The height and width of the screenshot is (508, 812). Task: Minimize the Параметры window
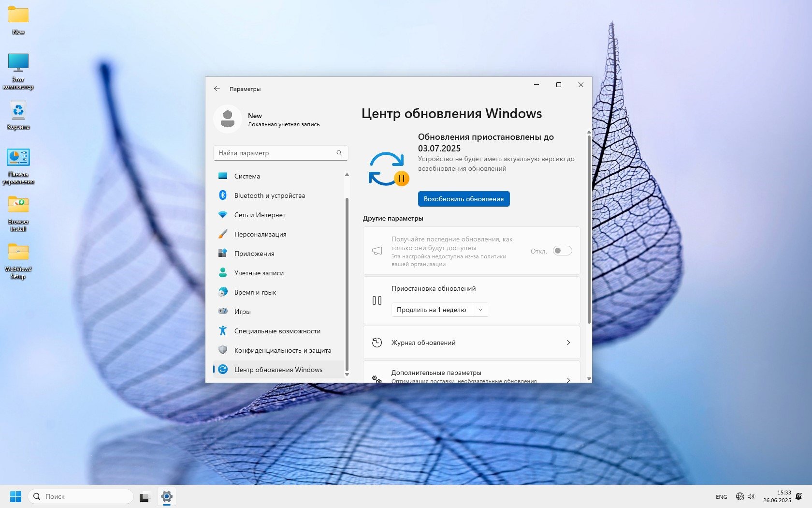click(536, 85)
